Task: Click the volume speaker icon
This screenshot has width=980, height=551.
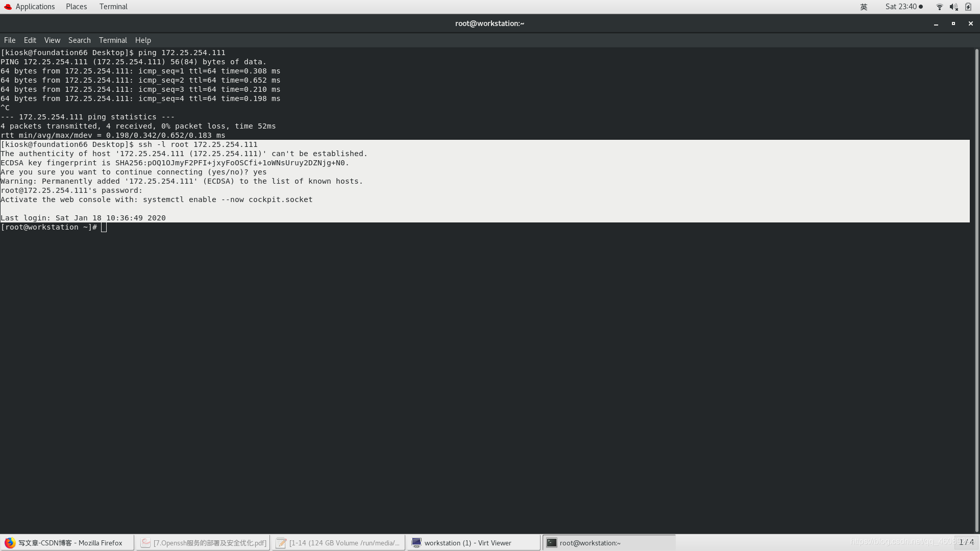Action: (x=953, y=7)
